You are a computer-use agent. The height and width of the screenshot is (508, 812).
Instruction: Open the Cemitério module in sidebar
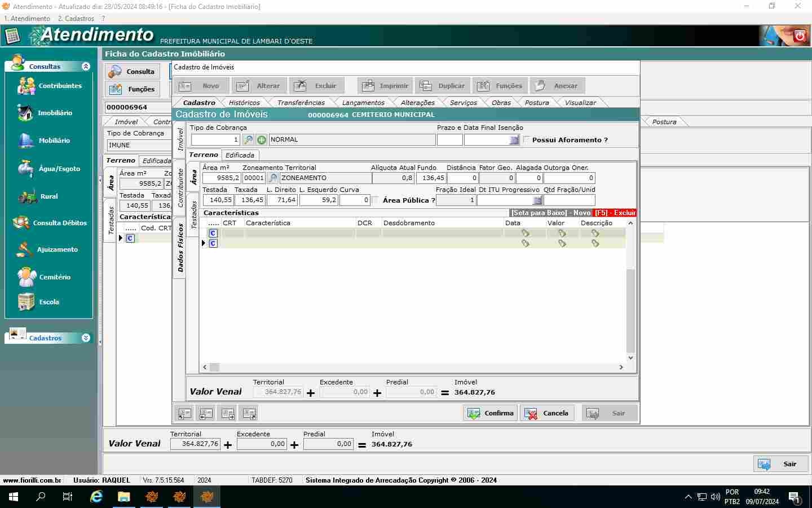click(x=26, y=277)
